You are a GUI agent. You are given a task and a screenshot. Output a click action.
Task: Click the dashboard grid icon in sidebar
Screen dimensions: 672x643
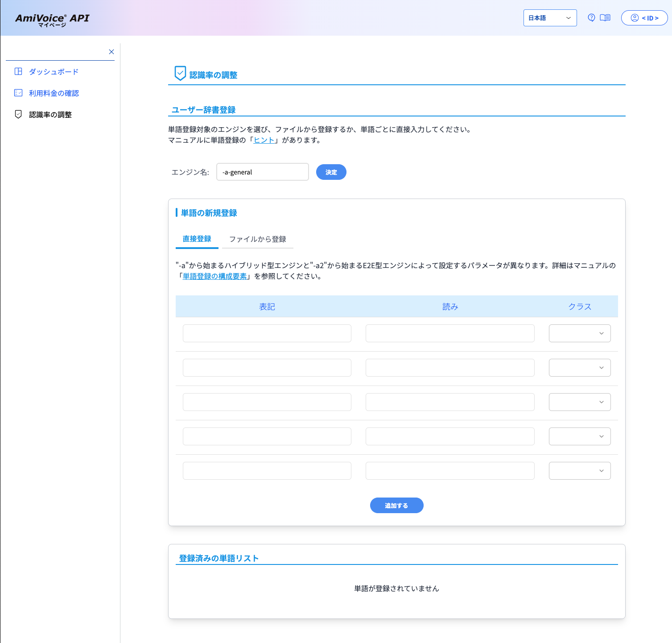click(x=18, y=71)
